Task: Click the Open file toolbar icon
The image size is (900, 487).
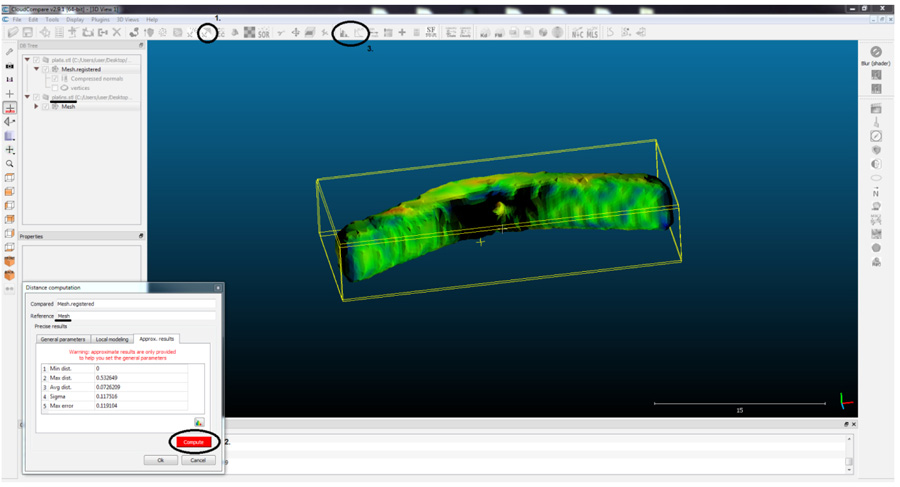Action: click(x=13, y=33)
